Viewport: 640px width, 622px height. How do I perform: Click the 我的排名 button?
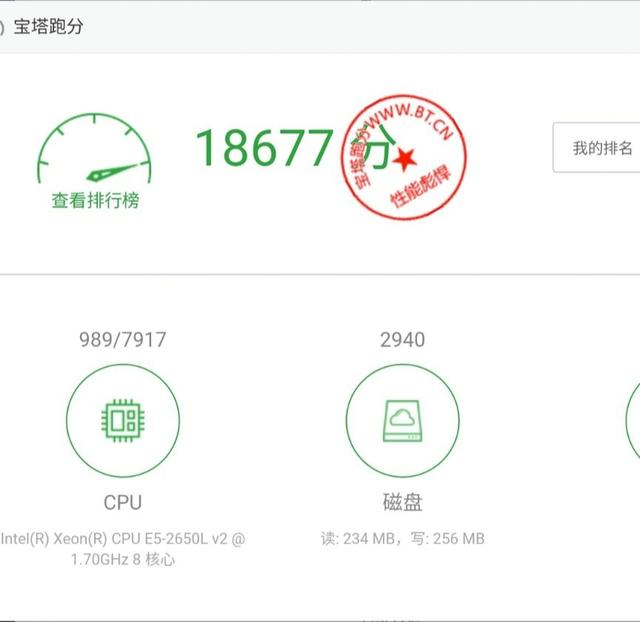[596, 147]
